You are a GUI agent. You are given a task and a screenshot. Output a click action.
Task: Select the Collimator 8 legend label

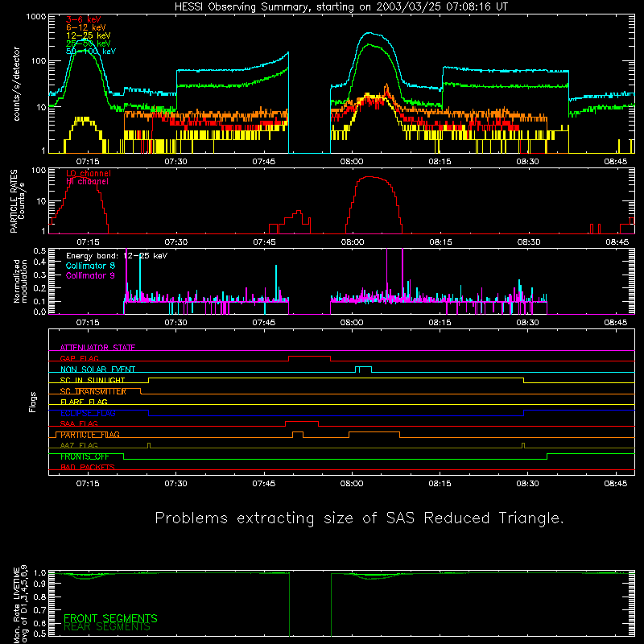(x=90, y=266)
